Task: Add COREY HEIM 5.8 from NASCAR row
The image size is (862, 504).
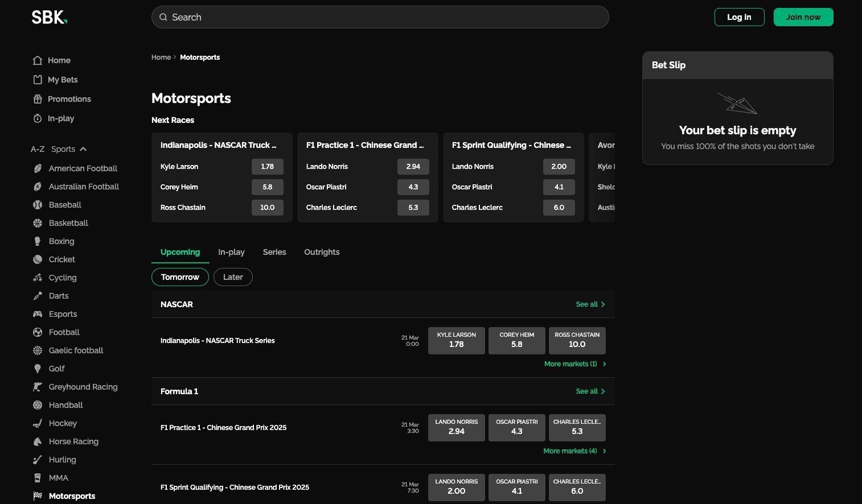Action: (x=517, y=341)
